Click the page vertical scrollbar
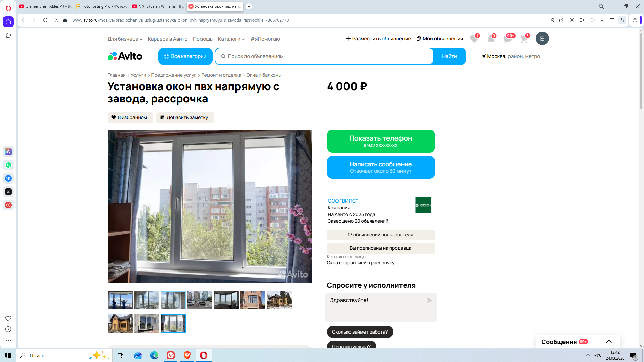The image size is (644, 362). 641,70
